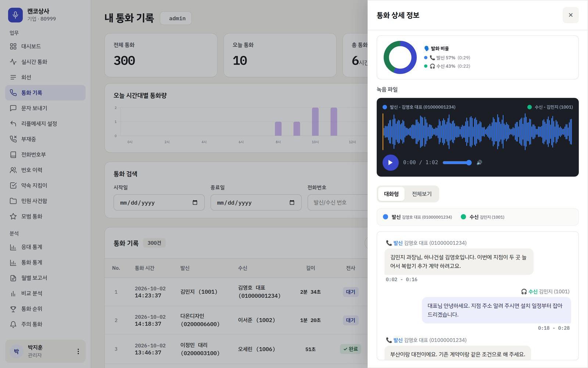Click the 발화 비율 donut chart
This screenshot has height=368, width=588.
coord(400,57)
